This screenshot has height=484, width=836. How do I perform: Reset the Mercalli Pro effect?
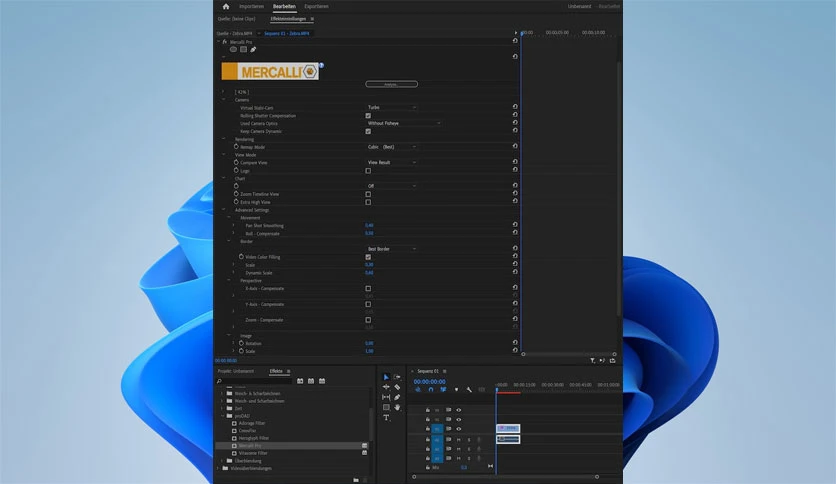(515, 41)
